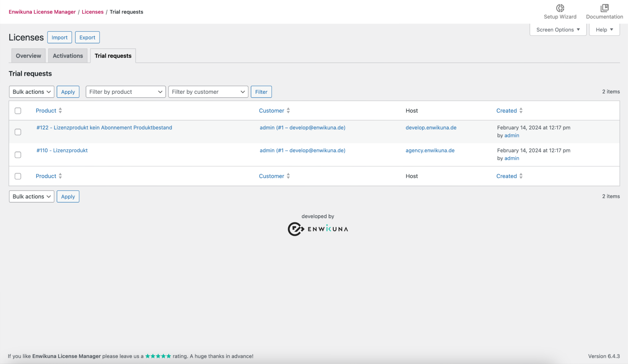The height and width of the screenshot is (364, 628).
Task: Click sort arrows beside top Customer header
Action: (x=288, y=110)
